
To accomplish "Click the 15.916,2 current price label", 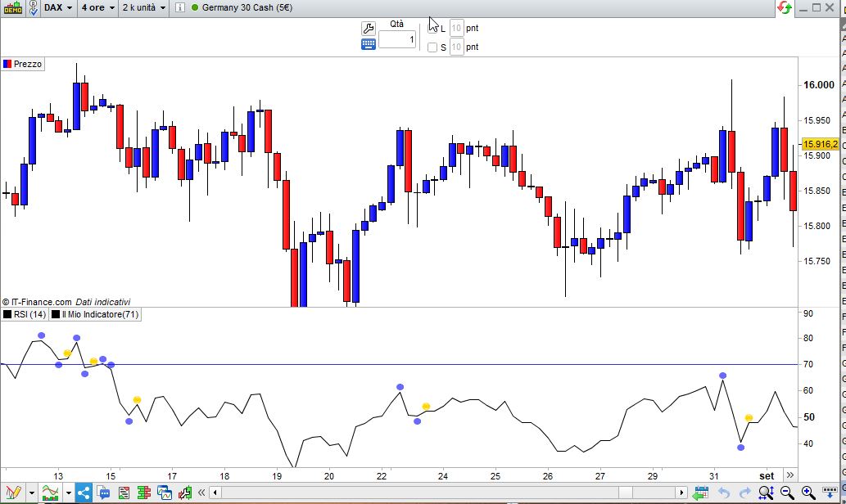I will (x=820, y=144).
